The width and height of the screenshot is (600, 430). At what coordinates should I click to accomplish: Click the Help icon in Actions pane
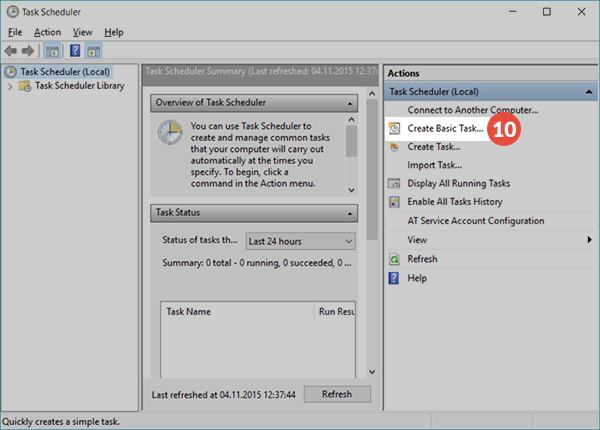[x=394, y=278]
